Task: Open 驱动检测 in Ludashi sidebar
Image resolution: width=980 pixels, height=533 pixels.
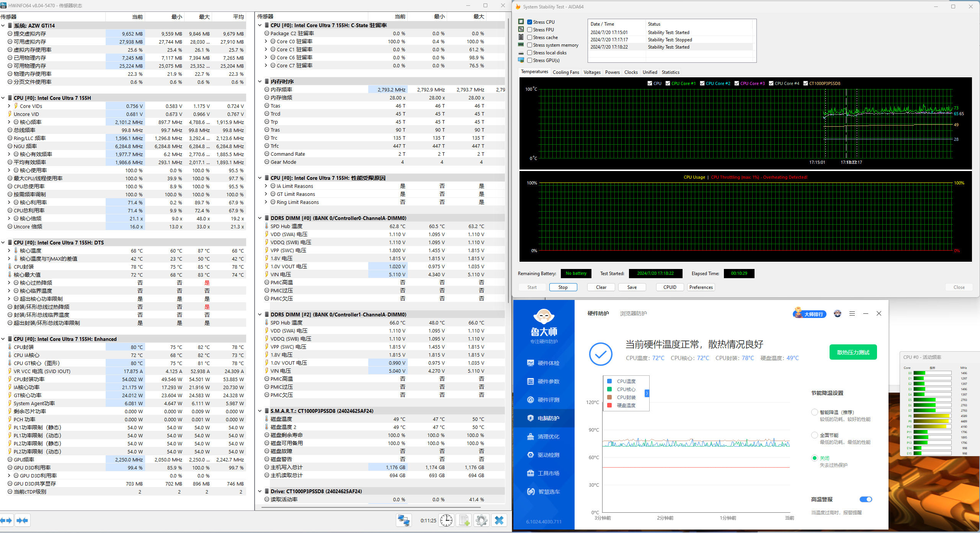Action: tap(548, 455)
